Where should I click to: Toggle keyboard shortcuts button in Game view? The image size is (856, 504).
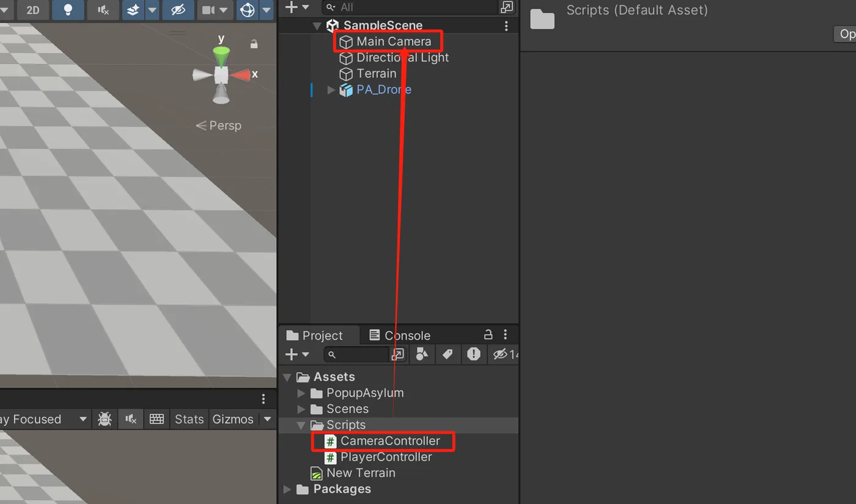(157, 419)
